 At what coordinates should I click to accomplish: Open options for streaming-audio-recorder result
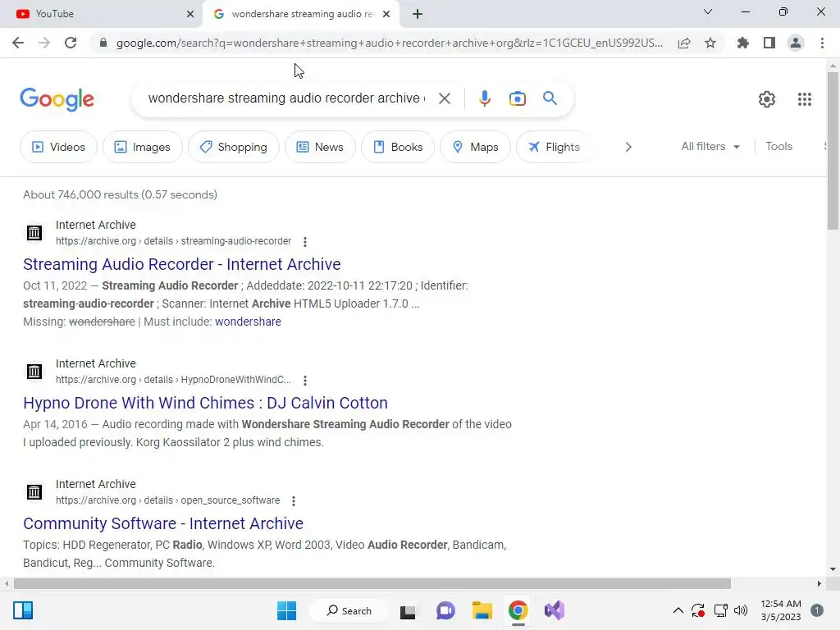(x=305, y=242)
